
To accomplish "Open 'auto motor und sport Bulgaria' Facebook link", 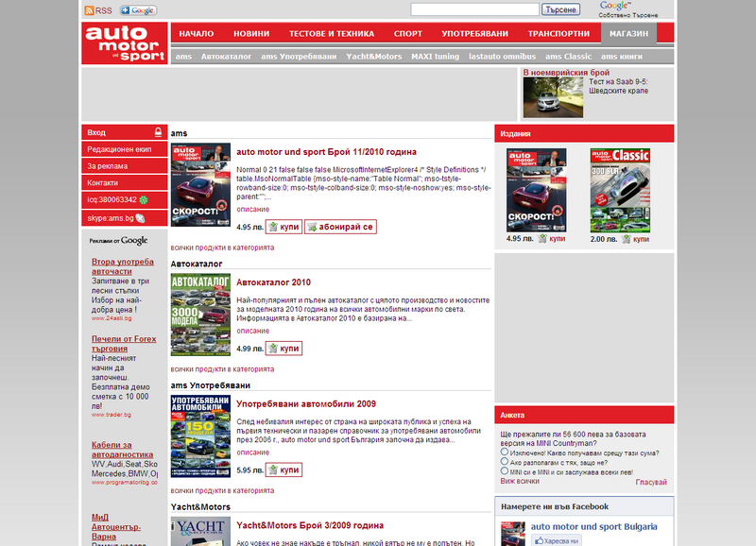I will (x=594, y=527).
